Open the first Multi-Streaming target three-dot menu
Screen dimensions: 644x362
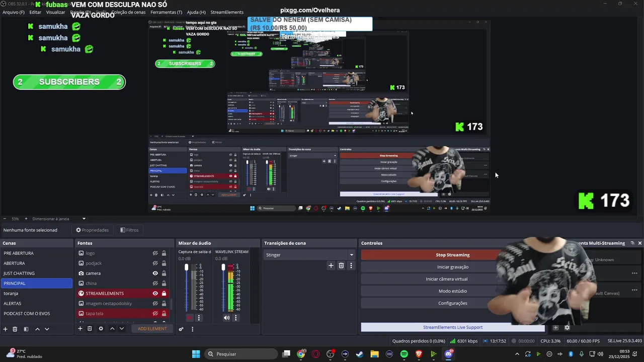(x=634, y=273)
